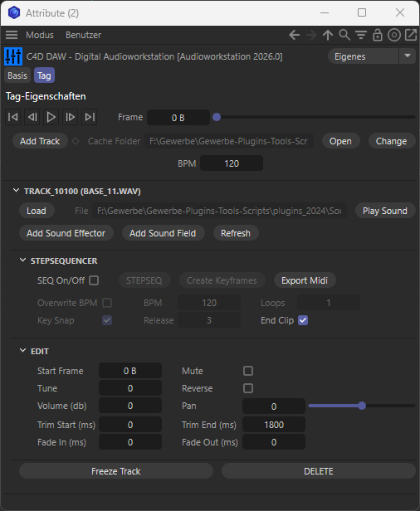
Task: Open the hamburger menu in the Attribute manager
Action: pos(12,35)
